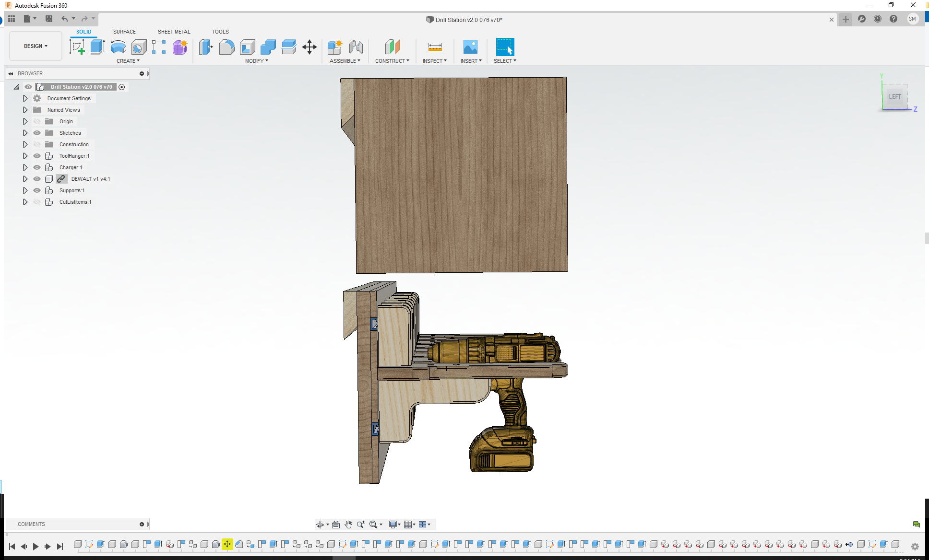Select the Extrude tool
929x560 pixels.
coord(97,47)
